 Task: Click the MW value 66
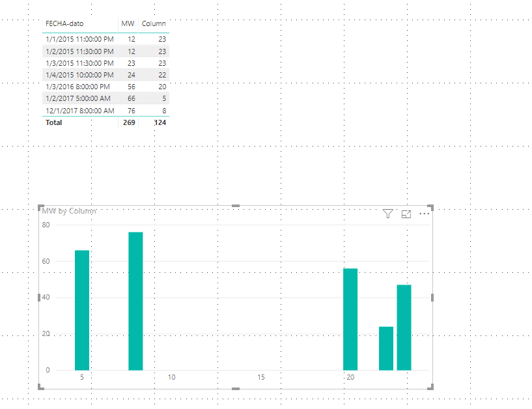(132, 98)
